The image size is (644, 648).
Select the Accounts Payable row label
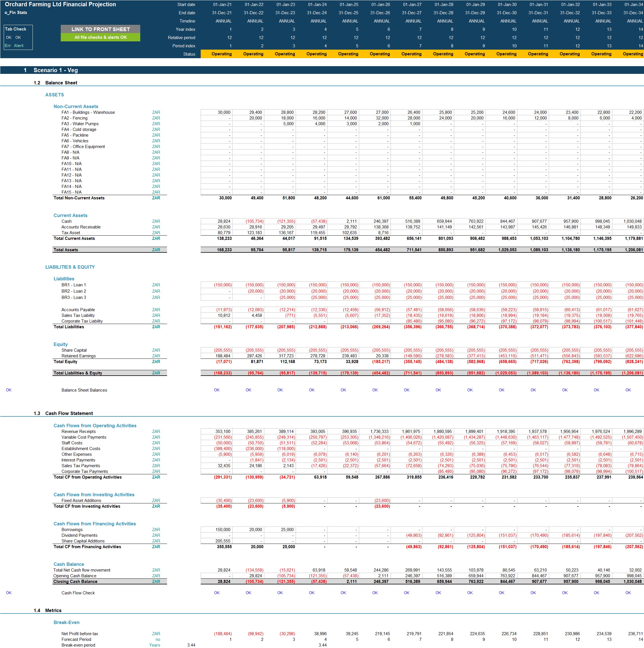coord(78,309)
